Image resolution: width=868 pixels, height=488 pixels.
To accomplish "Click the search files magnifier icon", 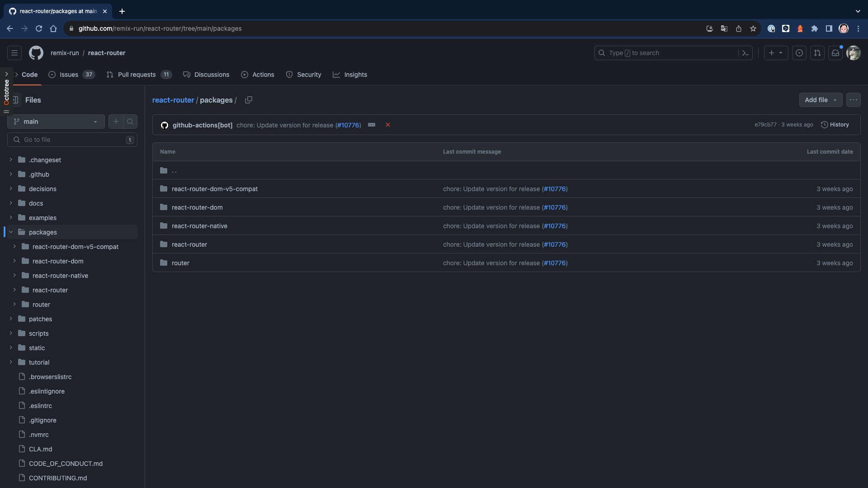I will (130, 122).
